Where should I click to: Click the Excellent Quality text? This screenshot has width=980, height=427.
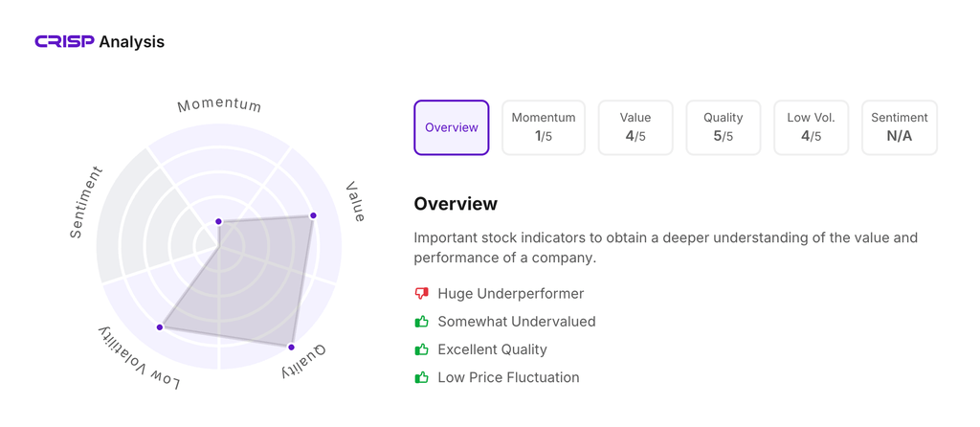(492, 349)
